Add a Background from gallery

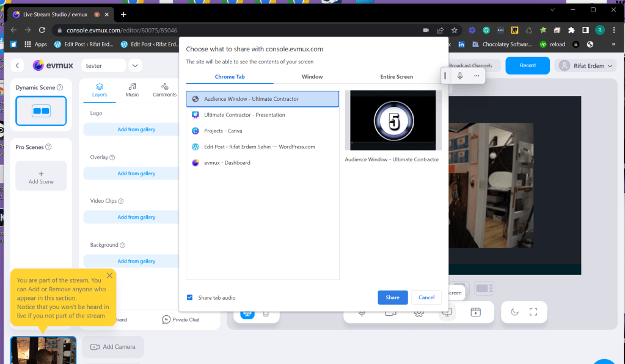click(136, 261)
